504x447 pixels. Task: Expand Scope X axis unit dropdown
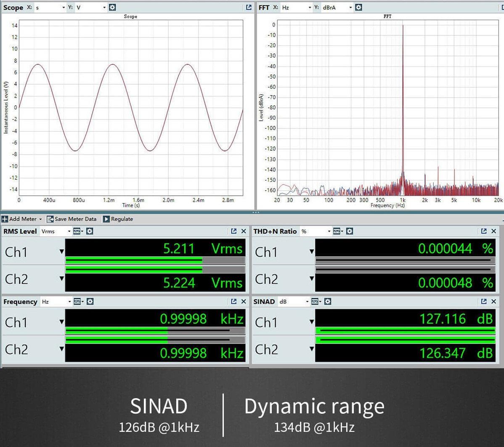click(63, 8)
